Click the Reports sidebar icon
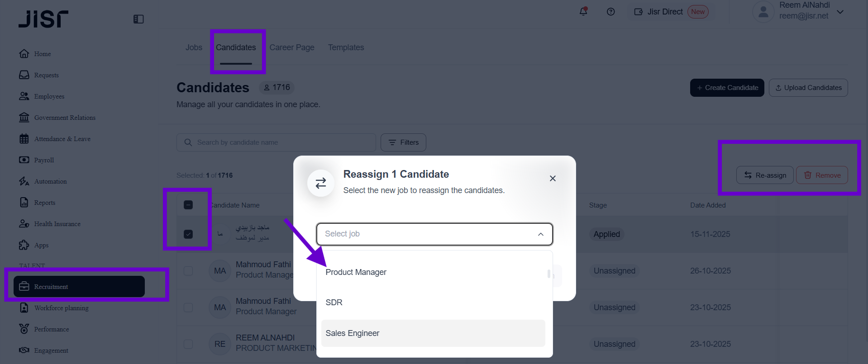Viewport: 868px width, 364px height. coord(24,203)
